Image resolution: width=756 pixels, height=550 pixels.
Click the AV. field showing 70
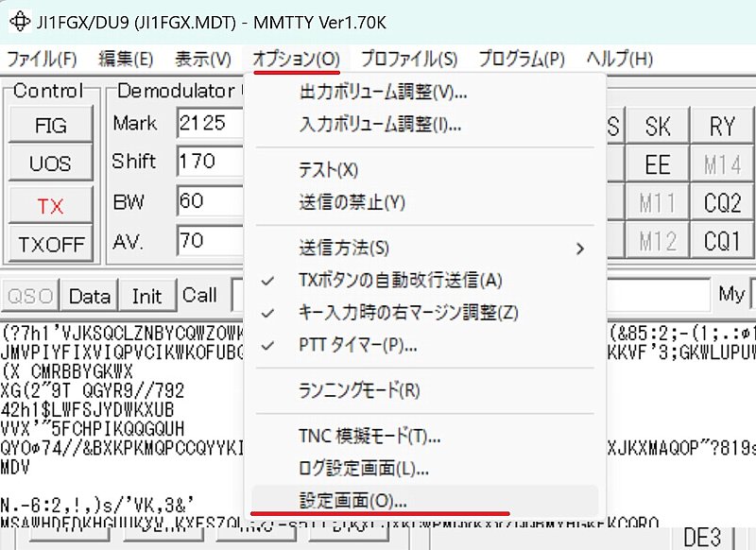pyautogui.click(x=210, y=240)
